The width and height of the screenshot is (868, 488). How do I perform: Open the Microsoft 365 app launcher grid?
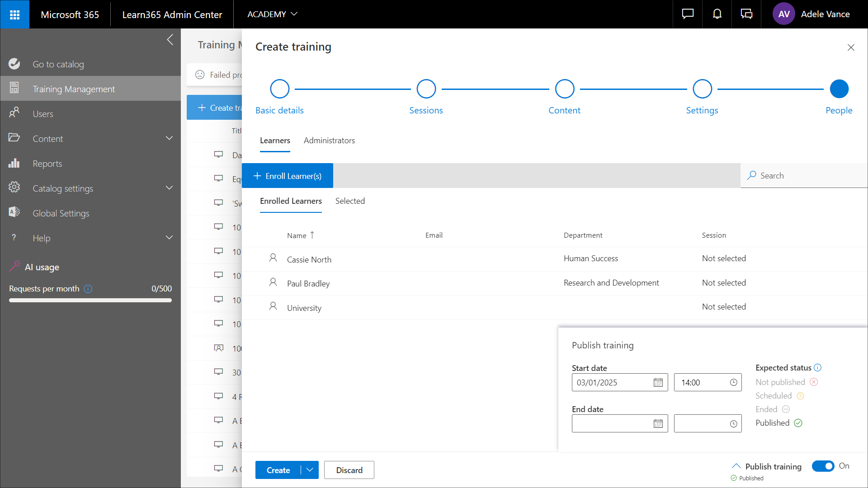(14, 14)
